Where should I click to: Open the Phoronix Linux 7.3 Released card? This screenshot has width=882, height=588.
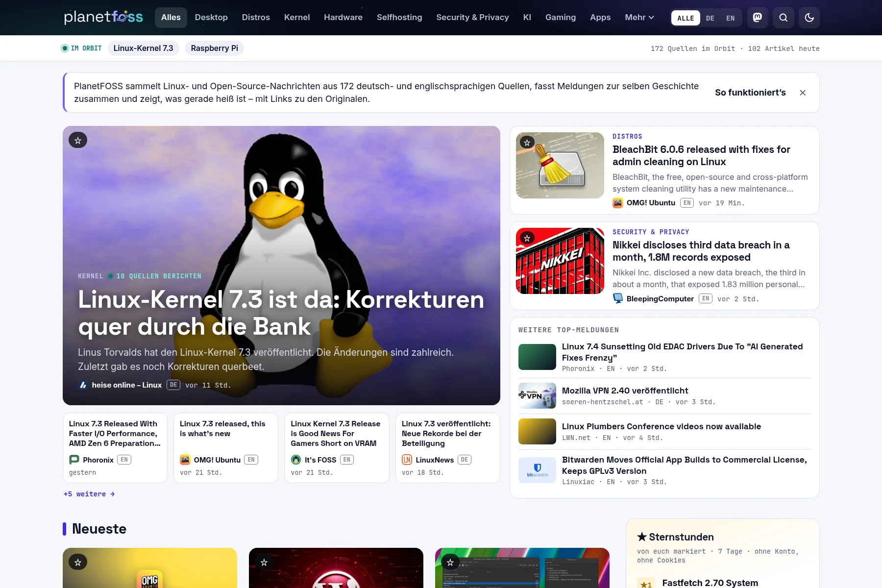(x=115, y=448)
